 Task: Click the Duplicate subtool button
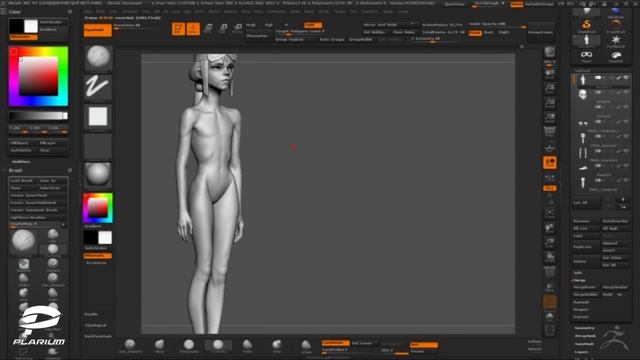586,247
